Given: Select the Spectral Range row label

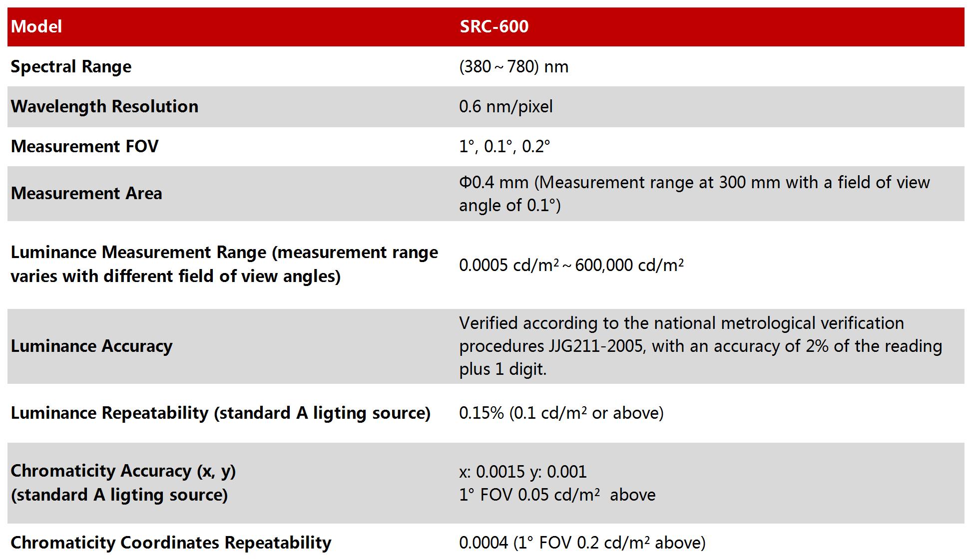Looking at the screenshot, I should [x=71, y=66].
